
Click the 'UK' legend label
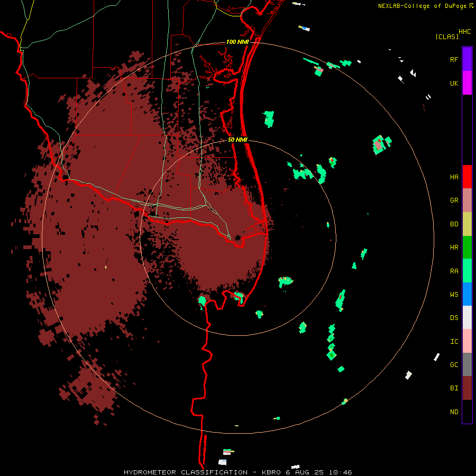454,83
